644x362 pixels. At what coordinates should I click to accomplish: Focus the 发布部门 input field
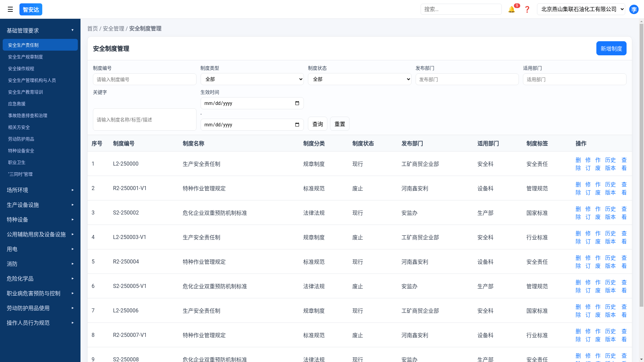point(467,79)
